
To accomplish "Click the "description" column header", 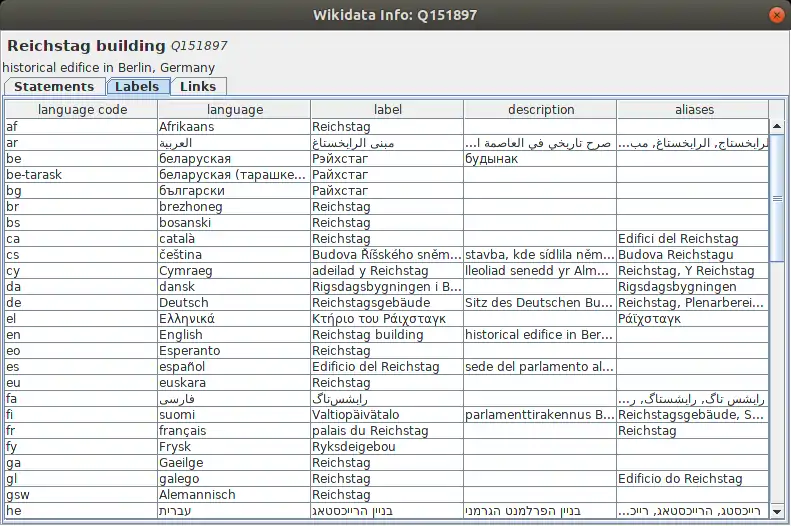I will tap(540, 110).
